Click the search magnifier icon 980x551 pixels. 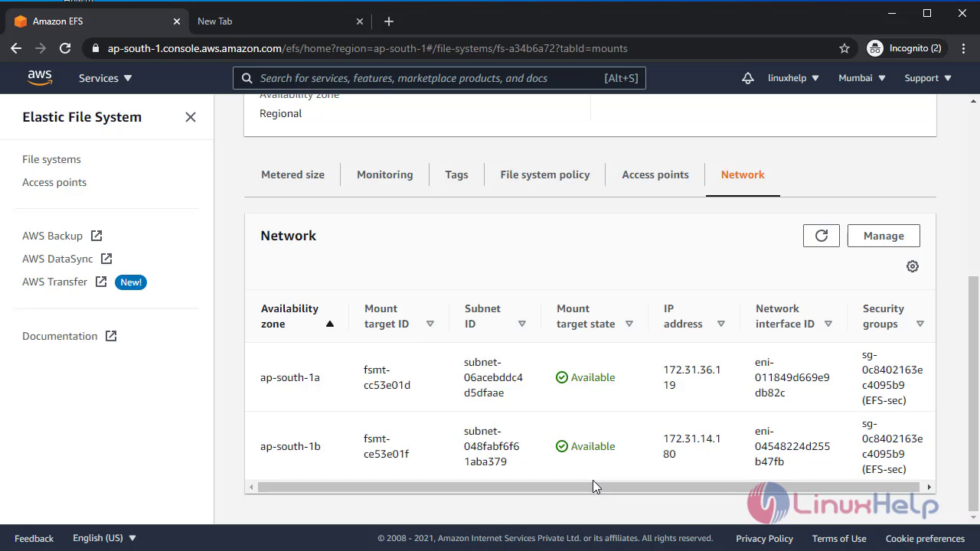pyautogui.click(x=247, y=78)
